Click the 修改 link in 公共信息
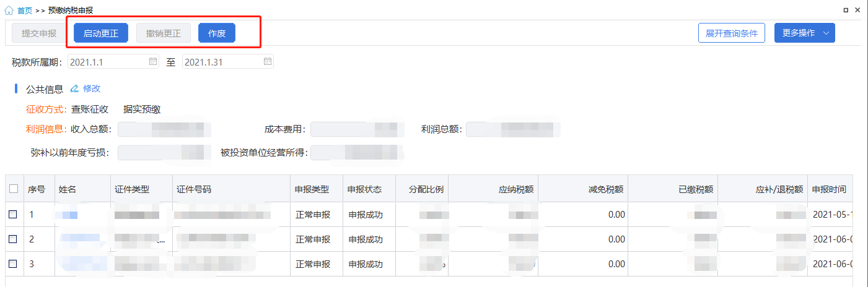This screenshot has height=287, width=868. click(x=92, y=89)
